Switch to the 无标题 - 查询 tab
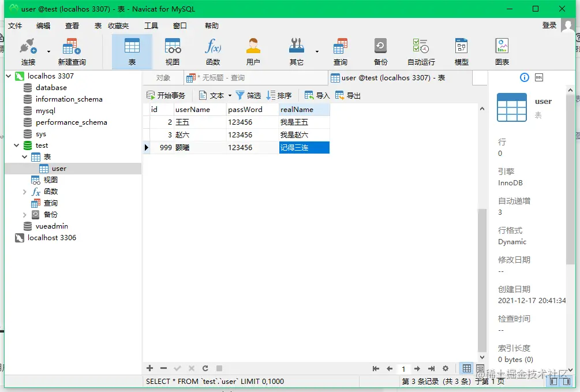This screenshot has height=392, width=580. point(256,78)
